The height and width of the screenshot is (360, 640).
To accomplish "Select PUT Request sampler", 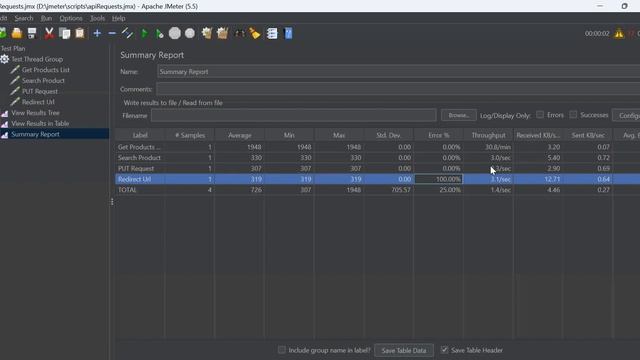I will 40,91.
